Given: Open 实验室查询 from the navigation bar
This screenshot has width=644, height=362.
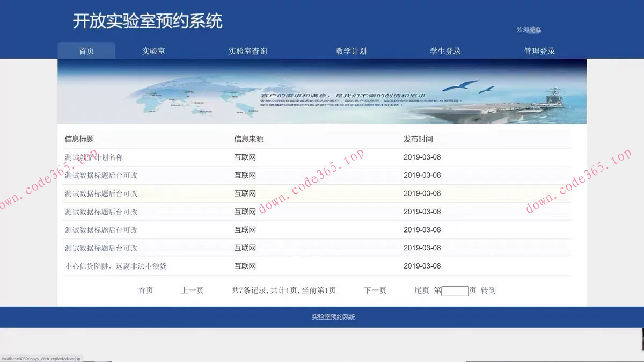Looking at the screenshot, I should (248, 51).
